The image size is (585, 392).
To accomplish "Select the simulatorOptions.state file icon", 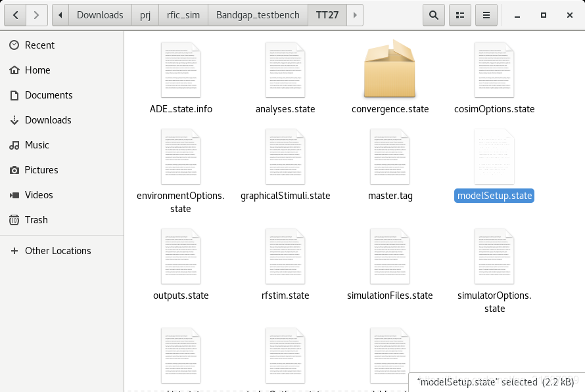I will tap(494, 256).
